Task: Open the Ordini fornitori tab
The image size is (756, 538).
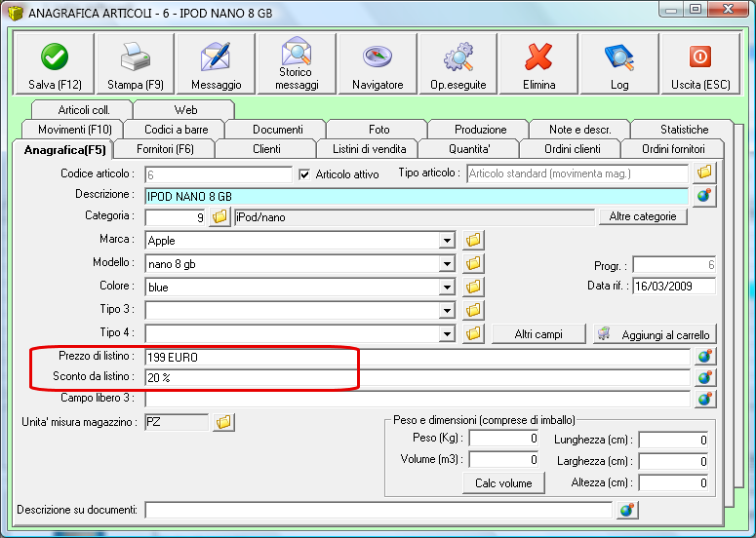Action: point(673,149)
